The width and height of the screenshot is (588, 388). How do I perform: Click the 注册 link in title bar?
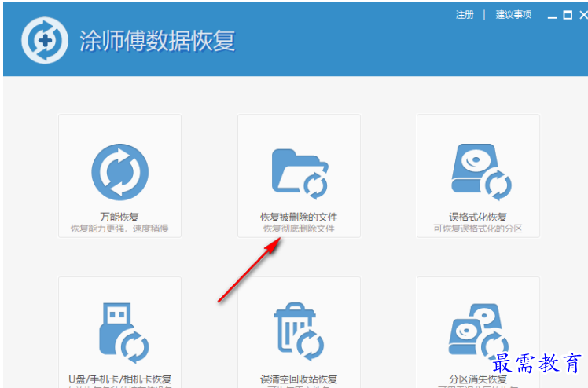click(x=465, y=15)
